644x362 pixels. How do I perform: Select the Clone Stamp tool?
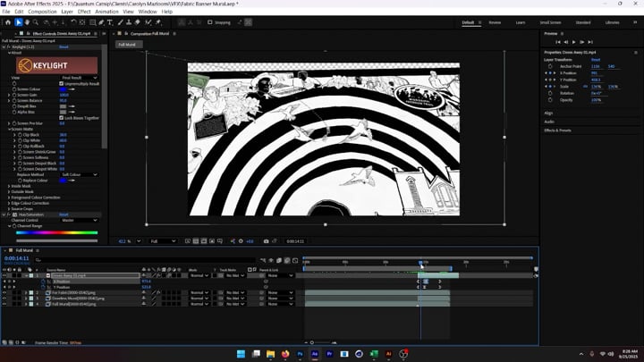click(129, 22)
